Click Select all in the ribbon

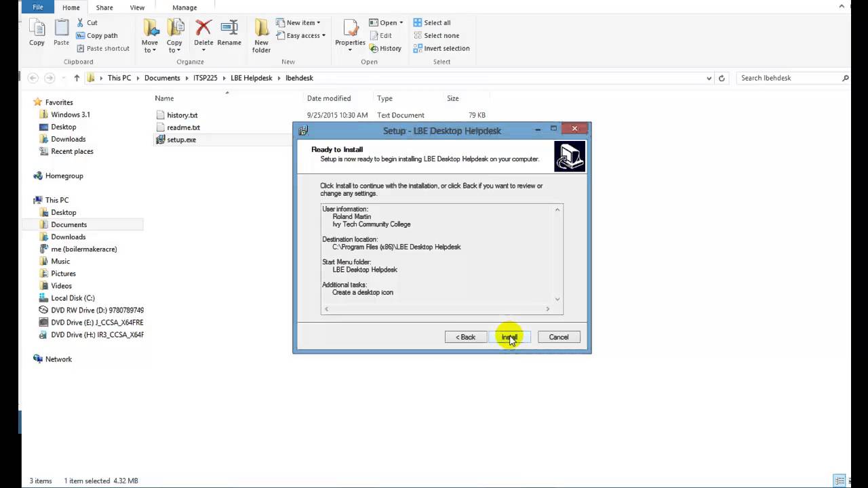[x=432, y=22]
